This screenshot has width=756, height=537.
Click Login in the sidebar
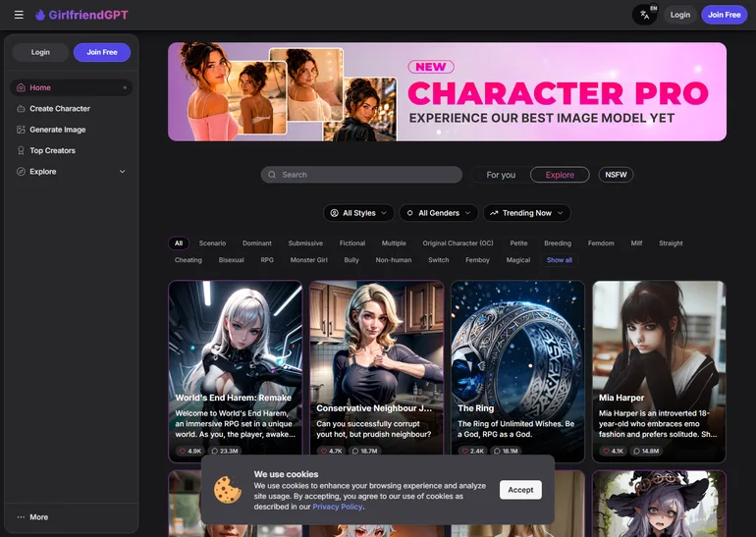pos(40,52)
